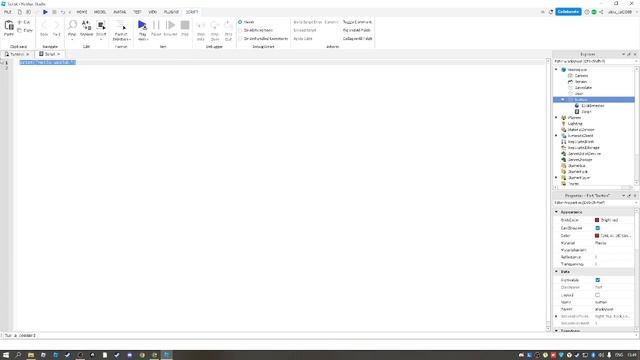Open the Select dropdown arrow in Edit group
This screenshot has height=360, width=640.
coord(101,40)
